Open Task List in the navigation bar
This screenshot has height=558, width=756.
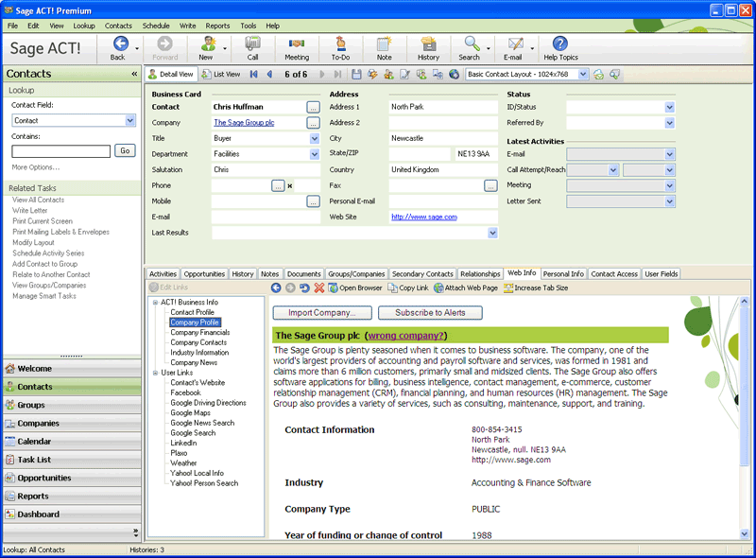click(x=72, y=460)
